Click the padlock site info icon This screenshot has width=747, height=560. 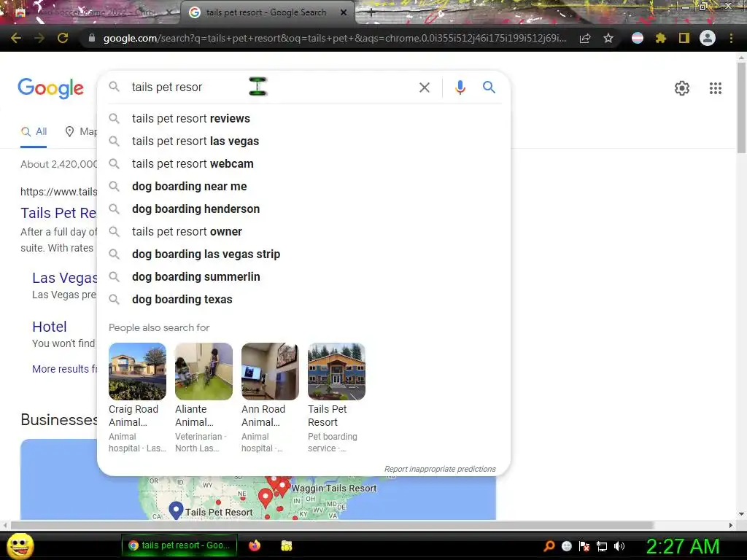click(92, 38)
